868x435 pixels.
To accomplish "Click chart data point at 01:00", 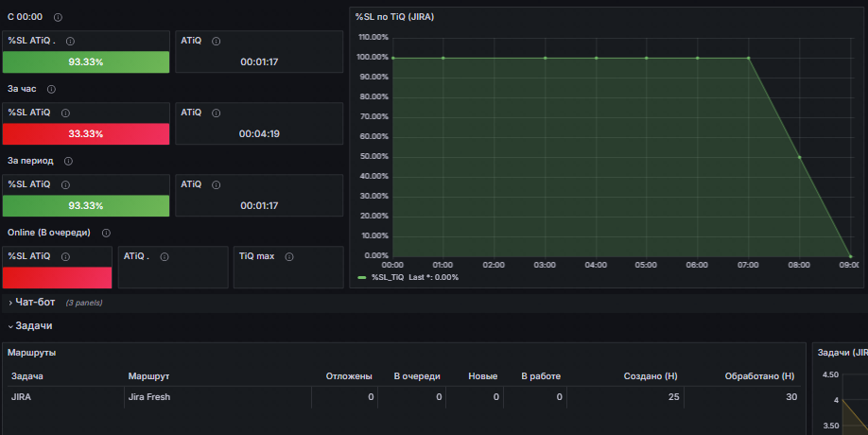I will click(x=443, y=58).
